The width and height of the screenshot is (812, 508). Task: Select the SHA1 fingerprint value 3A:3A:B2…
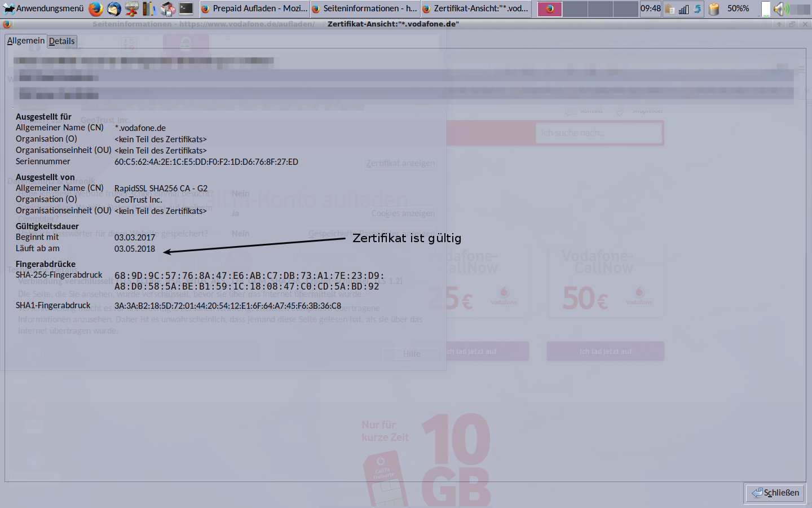click(x=228, y=306)
